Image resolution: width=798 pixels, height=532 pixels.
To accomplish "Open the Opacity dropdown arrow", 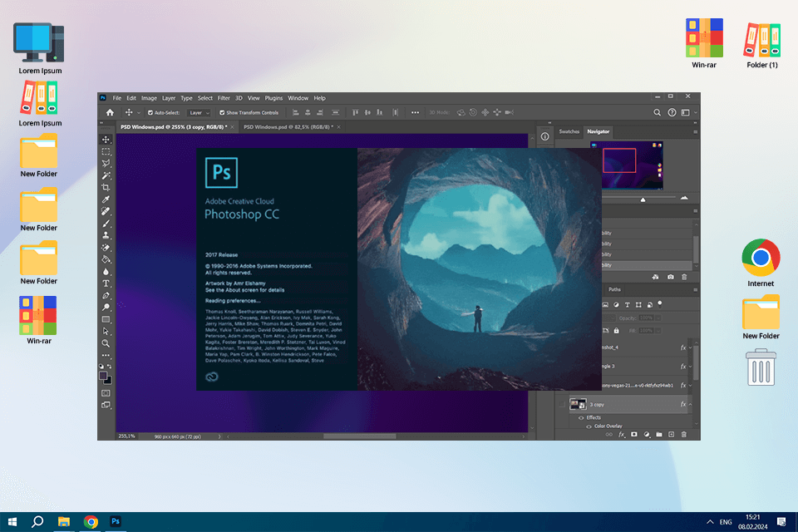I will coord(658,318).
